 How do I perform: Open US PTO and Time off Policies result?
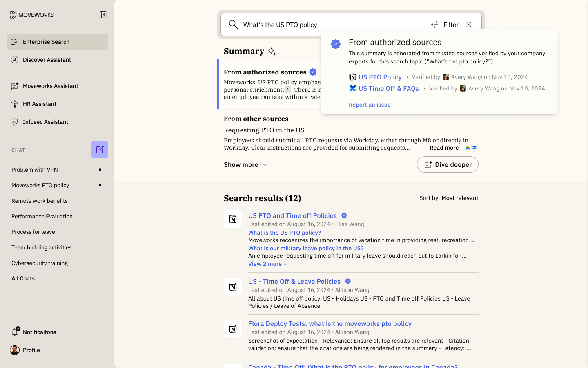coord(292,215)
